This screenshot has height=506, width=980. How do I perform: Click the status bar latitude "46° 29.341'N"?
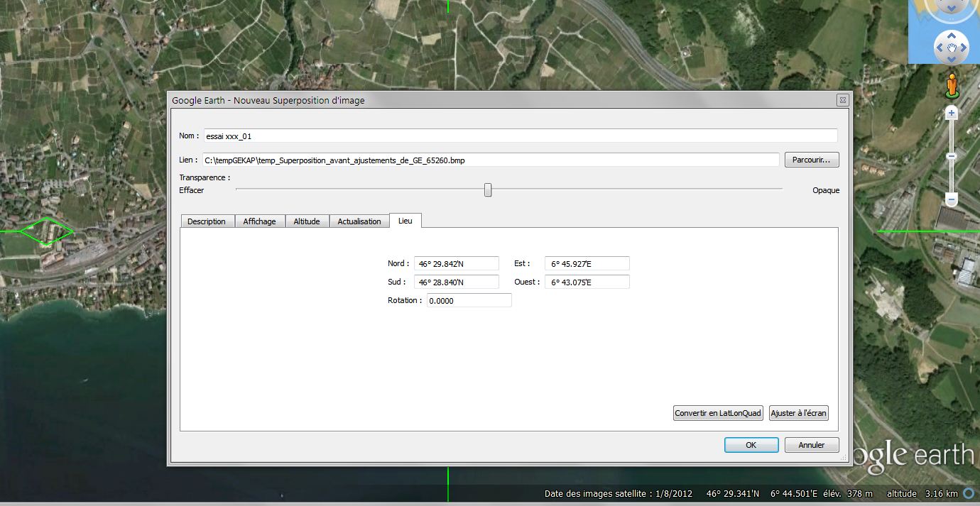pyautogui.click(x=733, y=494)
